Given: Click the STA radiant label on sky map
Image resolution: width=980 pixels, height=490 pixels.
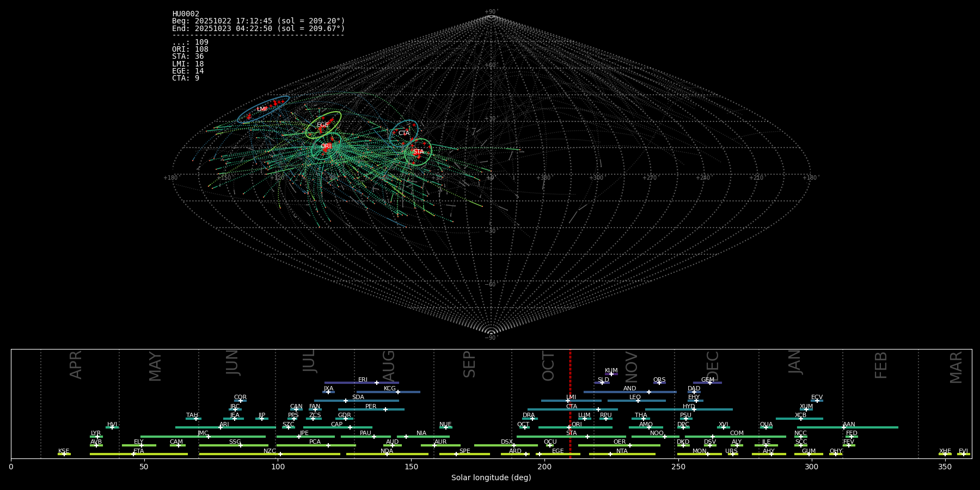Looking at the screenshot, I should 418,152.
